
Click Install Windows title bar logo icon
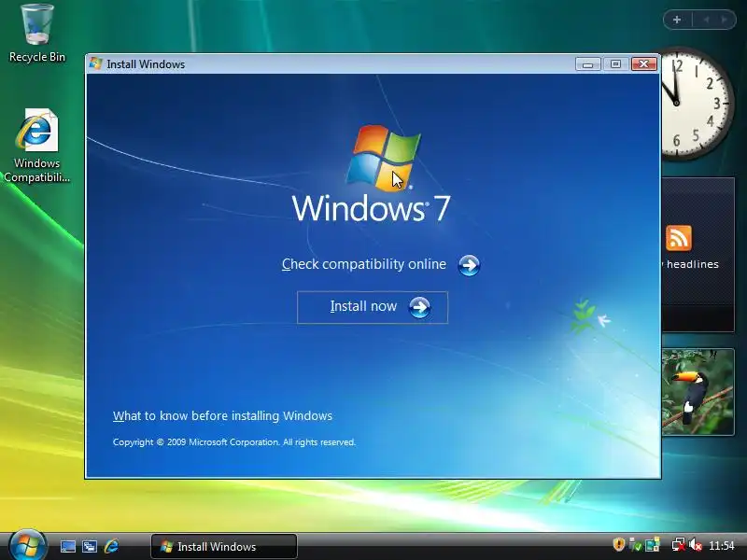[96, 63]
